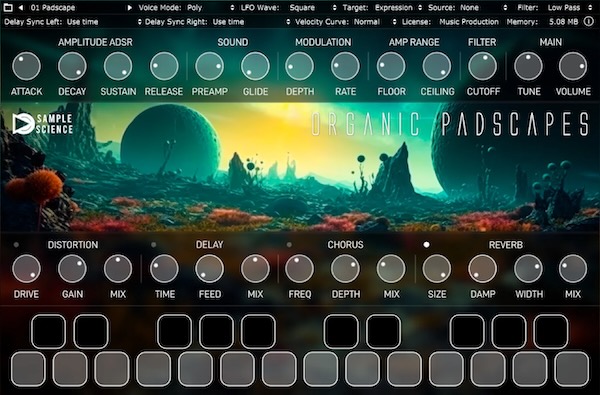Play the last black pad key

(551, 331)
